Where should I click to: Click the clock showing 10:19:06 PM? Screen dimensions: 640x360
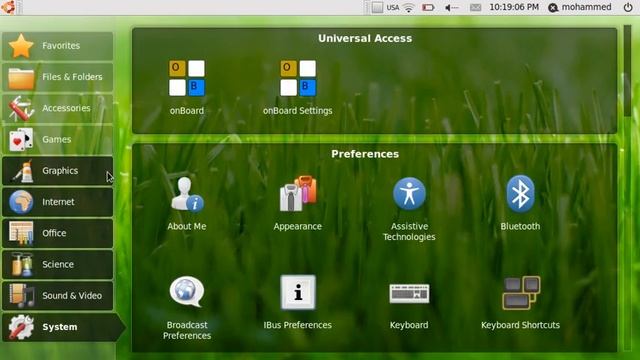[x=514, y=7]
